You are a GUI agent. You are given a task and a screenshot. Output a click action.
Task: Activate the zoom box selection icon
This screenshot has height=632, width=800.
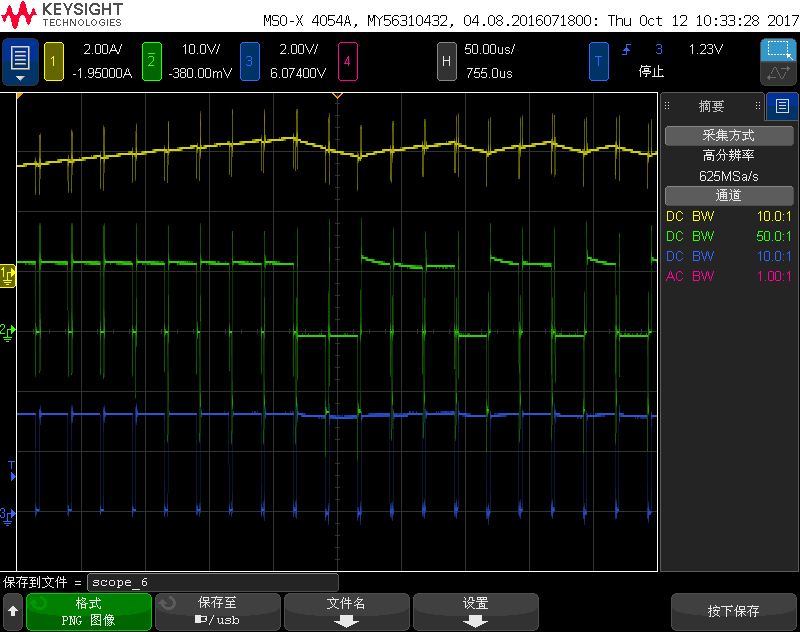pyautogui.click(x=779, y=50)
